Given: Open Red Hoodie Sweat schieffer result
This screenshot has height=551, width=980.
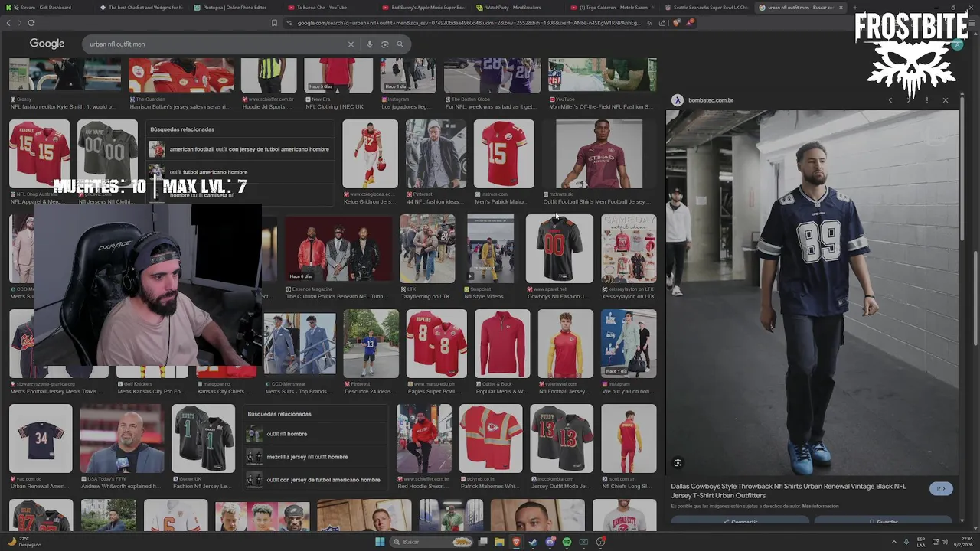Looking at the screenshot, I should point(424,439).
